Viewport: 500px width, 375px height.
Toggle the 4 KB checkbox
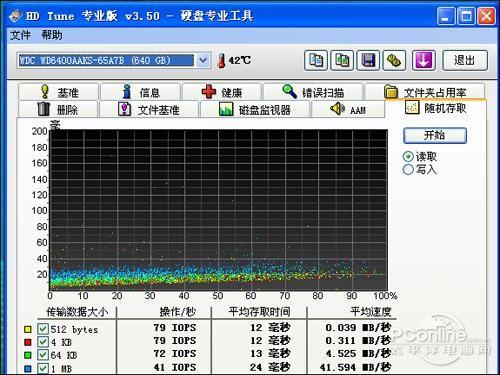tap(43, 342)
